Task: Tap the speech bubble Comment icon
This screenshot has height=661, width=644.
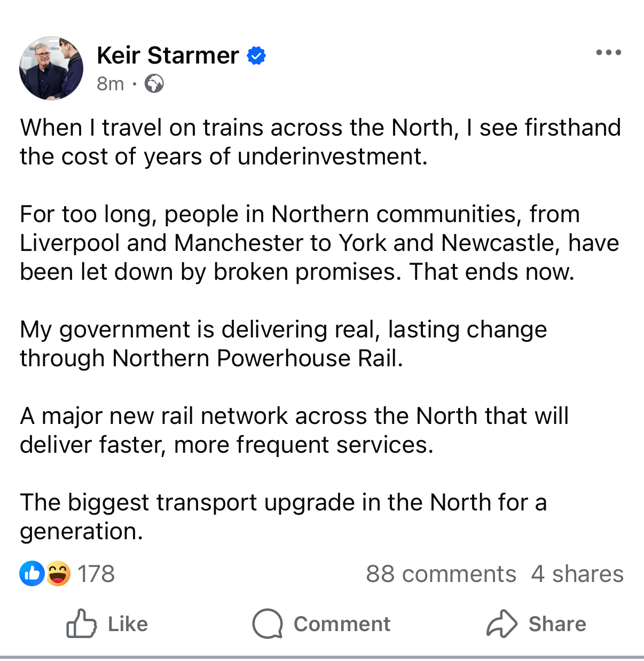Action: point(267,624)
